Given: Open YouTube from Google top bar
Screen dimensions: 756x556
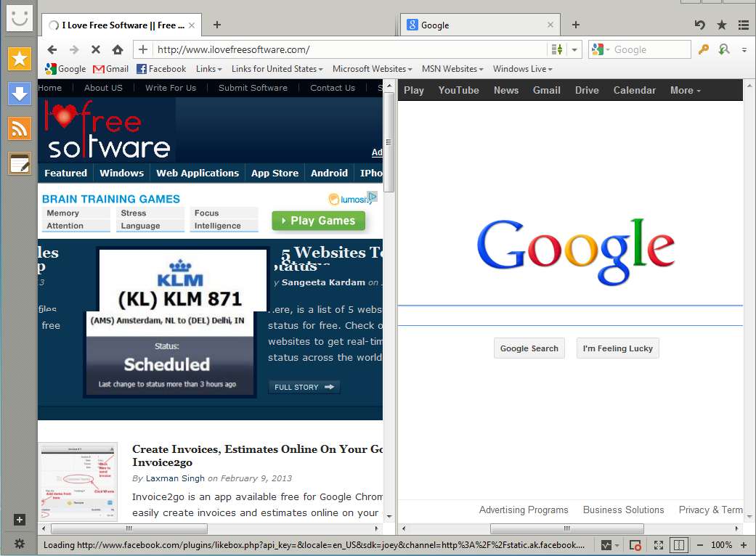Looking at the screenshot, I should (458, 90).
